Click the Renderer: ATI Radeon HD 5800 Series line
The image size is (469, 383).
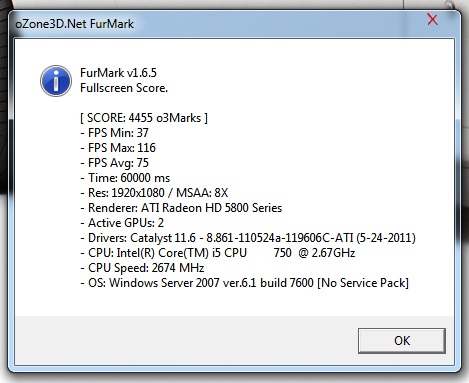point(181,208)
